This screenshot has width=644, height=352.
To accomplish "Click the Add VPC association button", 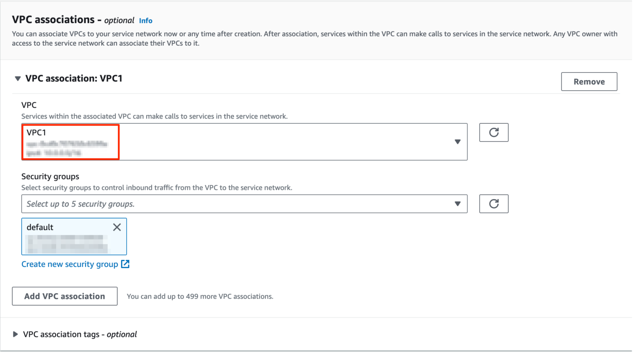I will tap(65, 296).
